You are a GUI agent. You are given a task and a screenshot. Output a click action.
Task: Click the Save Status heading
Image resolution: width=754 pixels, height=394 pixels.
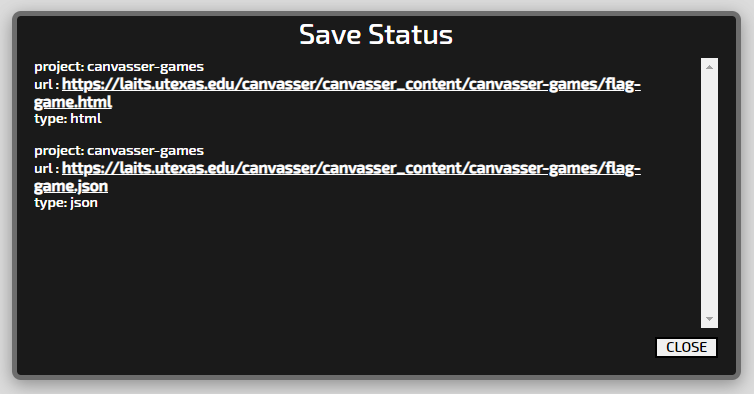pos(376,35)
